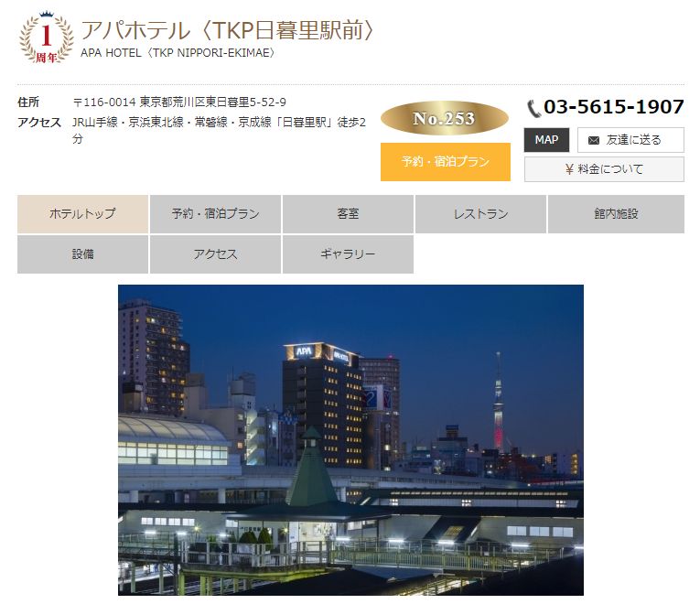Click the access text mentioning 日暮里駅 徒歩2分
The image size is (700, 604).
click(220, 130)
